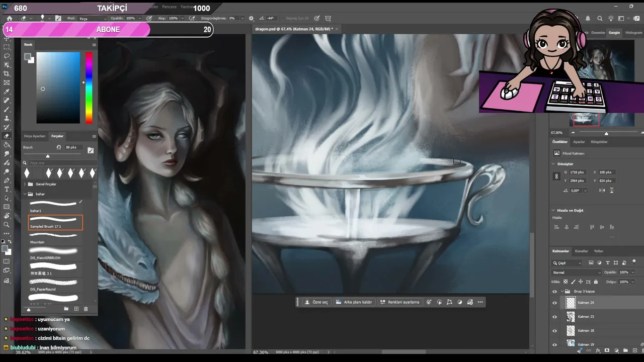Select the Eyedropper tool

pos(7,92)
